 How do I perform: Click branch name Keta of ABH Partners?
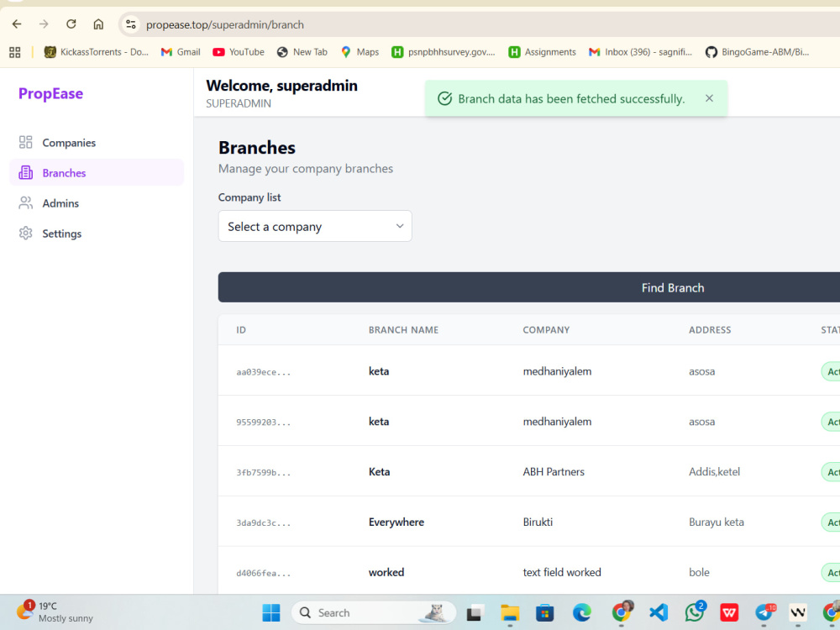point(380,471)
